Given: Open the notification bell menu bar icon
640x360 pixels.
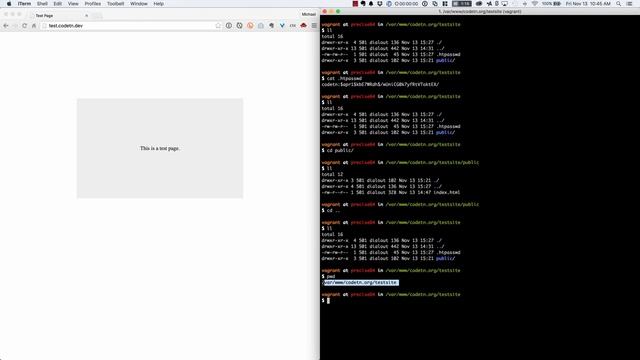Looking at the screenshot, I should coord(371,4).
